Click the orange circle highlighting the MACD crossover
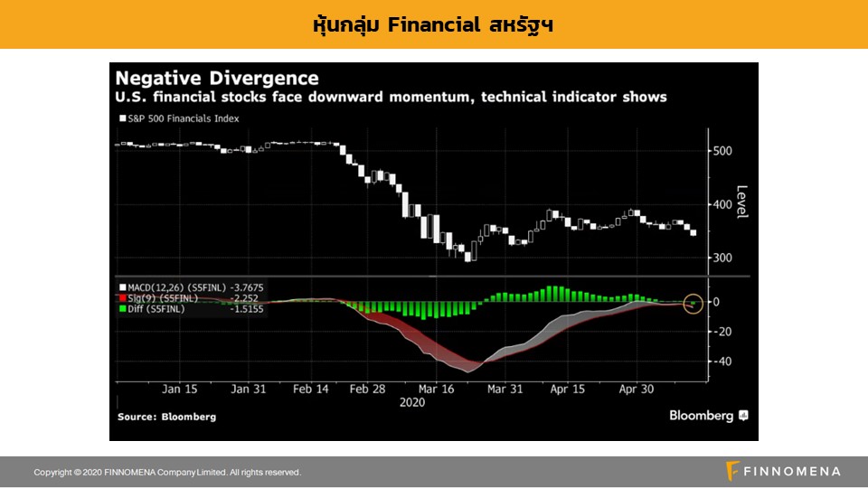This screenshot has height=488, width=868. [693, 305]
